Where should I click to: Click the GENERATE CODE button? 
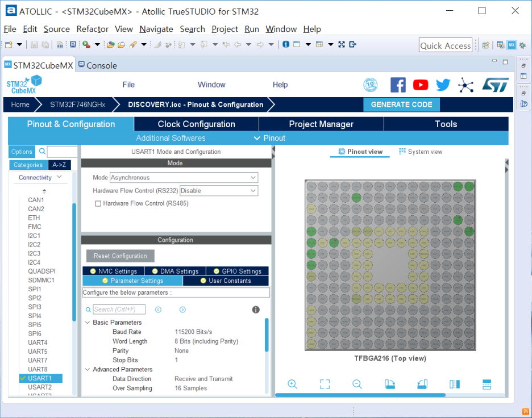401,104
